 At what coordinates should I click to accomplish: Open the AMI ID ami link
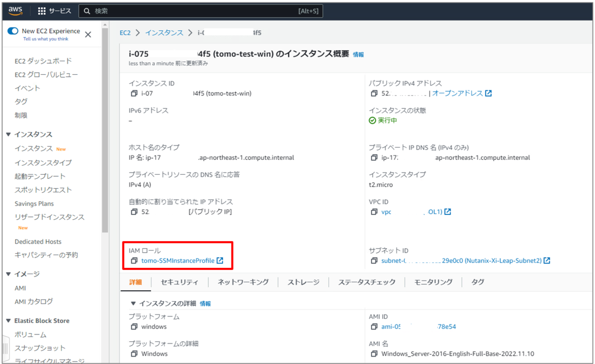pos(418,327)
